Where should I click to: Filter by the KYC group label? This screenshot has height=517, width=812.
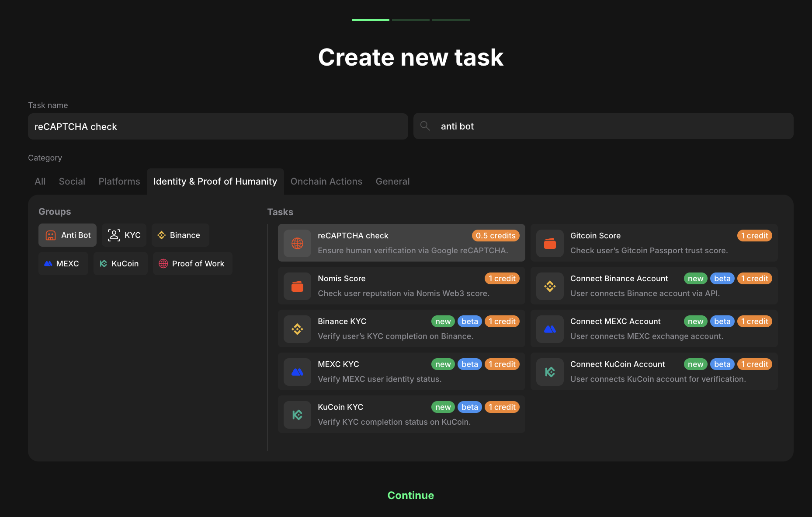point(132,235)
